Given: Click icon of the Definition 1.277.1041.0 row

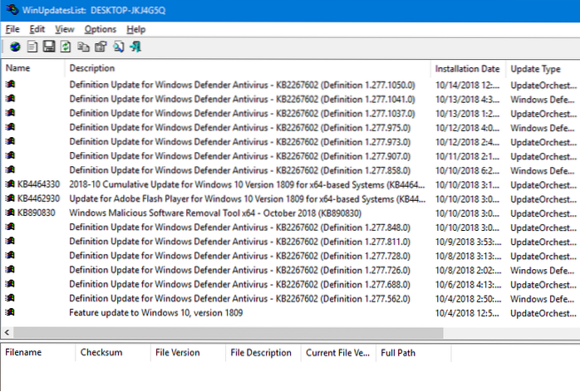Looking at the screenshot, I should click(x=10, y=98).
